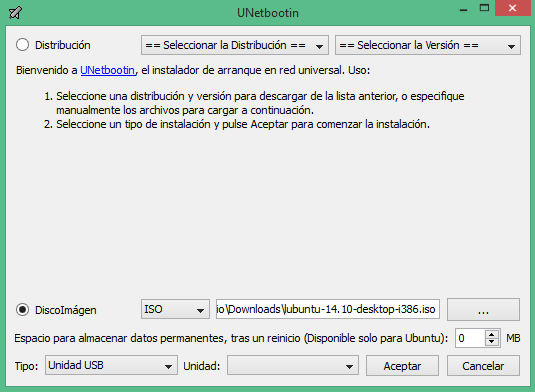Viewport: 535px width, 392px height.
Task: Increase persistent space with up arrow
Action: click(492, 334)
